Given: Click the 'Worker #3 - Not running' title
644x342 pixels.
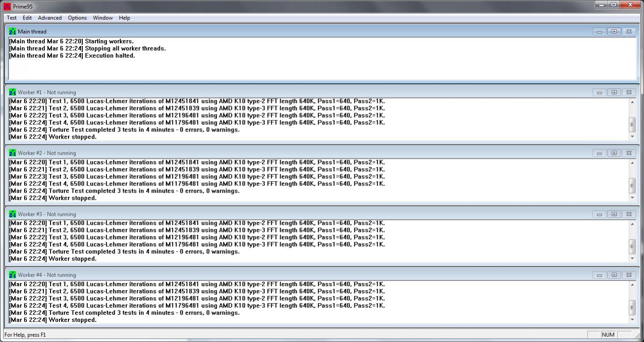Looking at the screenshot, I should point(47,214).
